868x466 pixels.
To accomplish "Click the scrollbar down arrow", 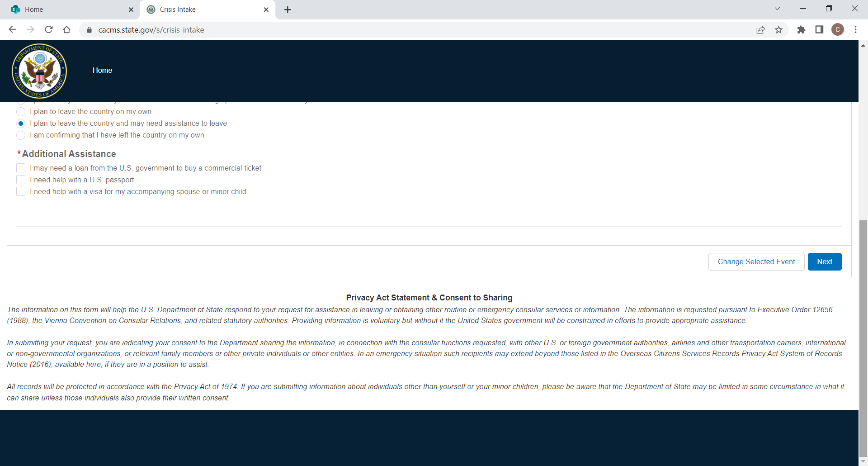I will (863, 461).
